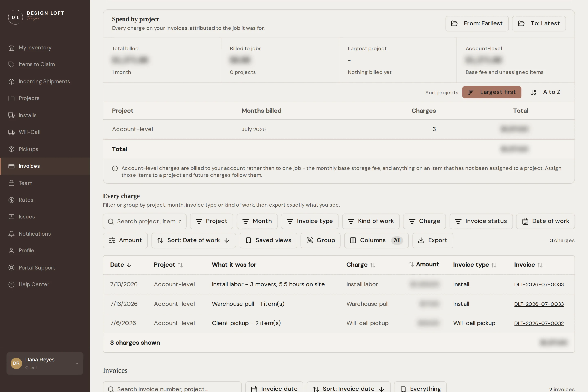This screenshot has height=392, width=588.
Task: Click the Team lock icon
Action: click(11, 183)
